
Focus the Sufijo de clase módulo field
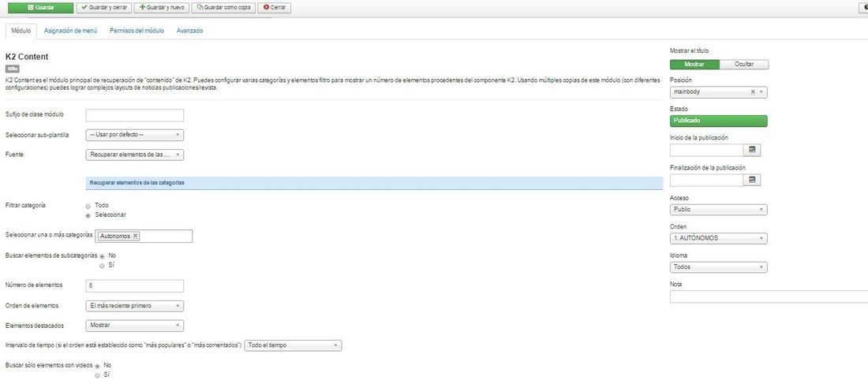134,115
